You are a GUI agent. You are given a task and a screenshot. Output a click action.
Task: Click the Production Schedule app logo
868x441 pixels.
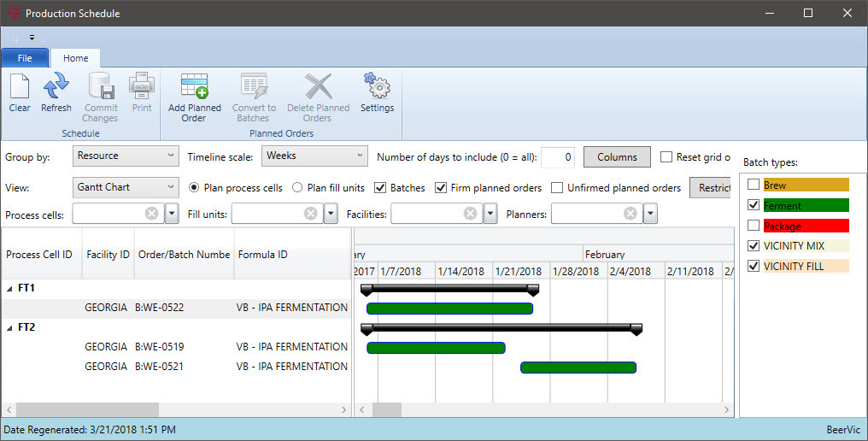[15, 13]
